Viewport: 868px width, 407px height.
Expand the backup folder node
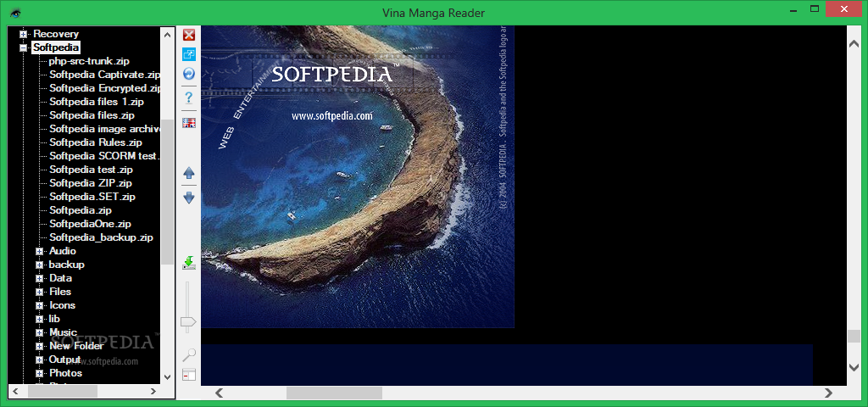point(39,265)
